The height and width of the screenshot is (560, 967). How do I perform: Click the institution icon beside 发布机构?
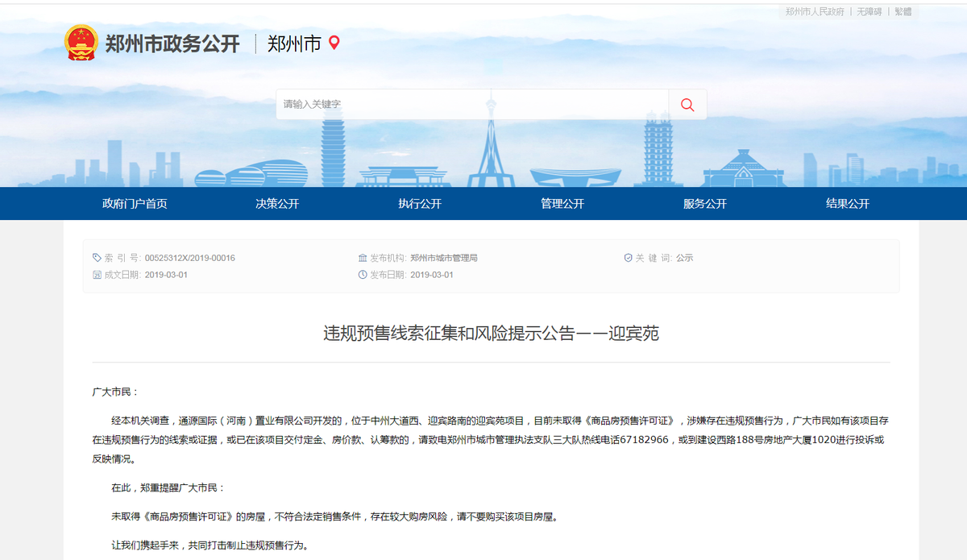(x=363, y=258)
